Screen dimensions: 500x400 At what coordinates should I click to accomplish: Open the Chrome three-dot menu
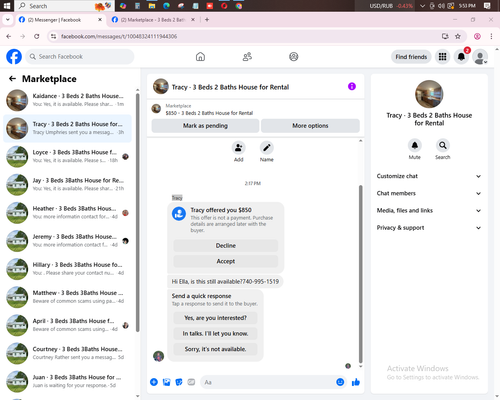click(491, 36)
